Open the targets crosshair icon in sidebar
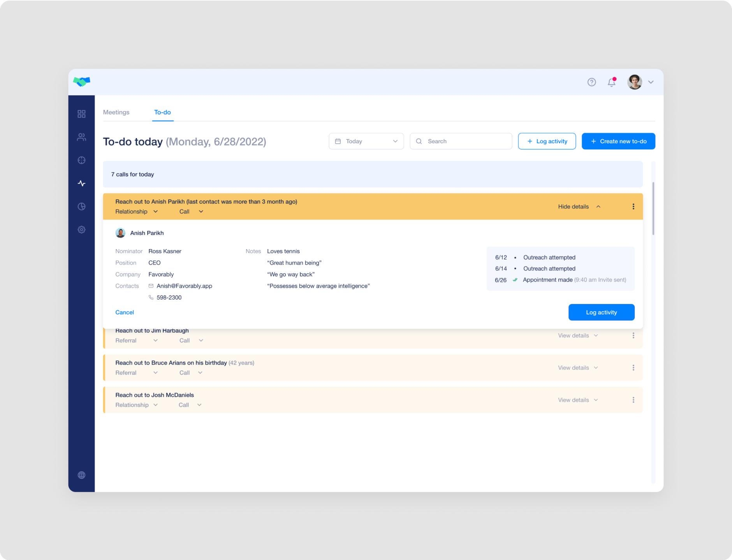Viewport: 732px width, 560px height. 81,160
